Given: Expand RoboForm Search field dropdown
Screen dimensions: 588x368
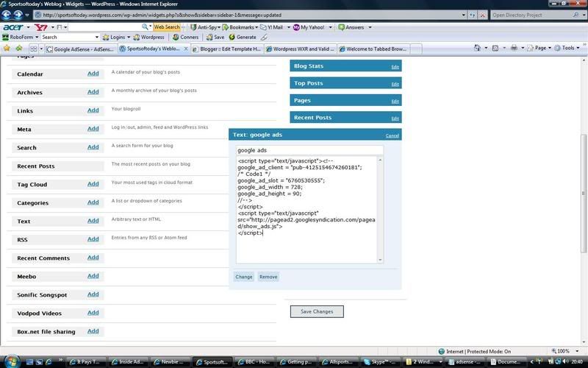Looking at the screenshot, I should click(97, 38).
